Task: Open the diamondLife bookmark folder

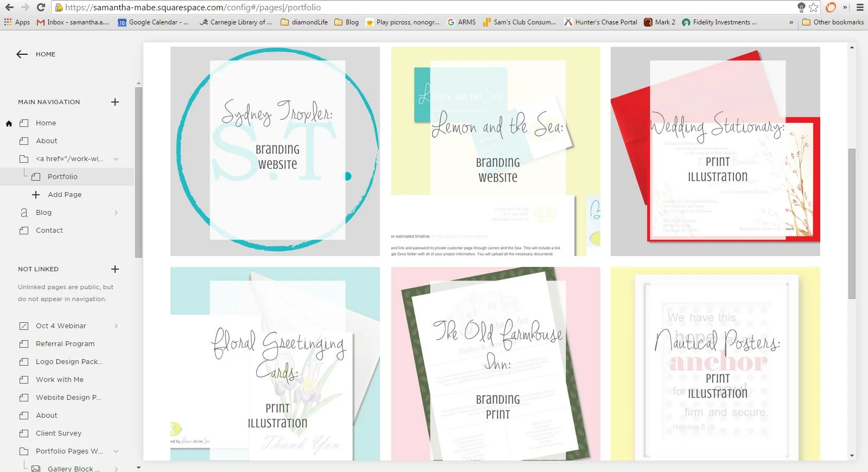Action: [x=305, y=22]
